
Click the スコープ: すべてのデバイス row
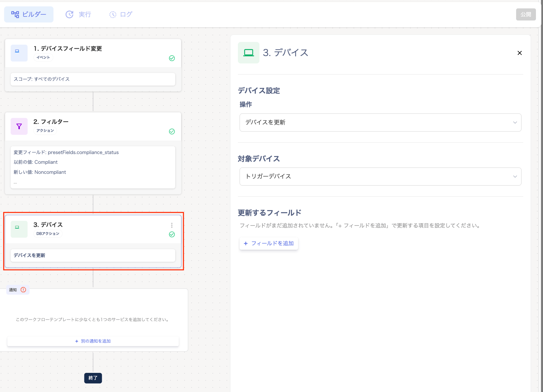pyautogui.click(x=93, y=79)
